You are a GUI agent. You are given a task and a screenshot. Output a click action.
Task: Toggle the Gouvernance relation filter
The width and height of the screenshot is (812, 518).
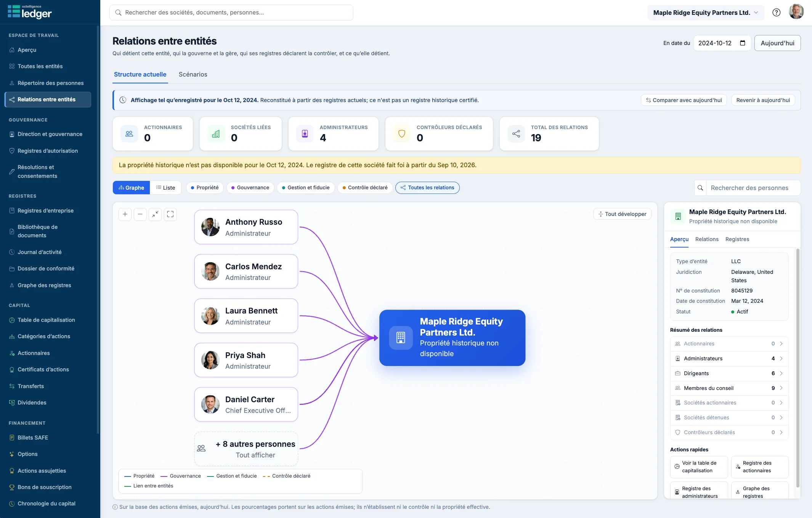point(250,188)
